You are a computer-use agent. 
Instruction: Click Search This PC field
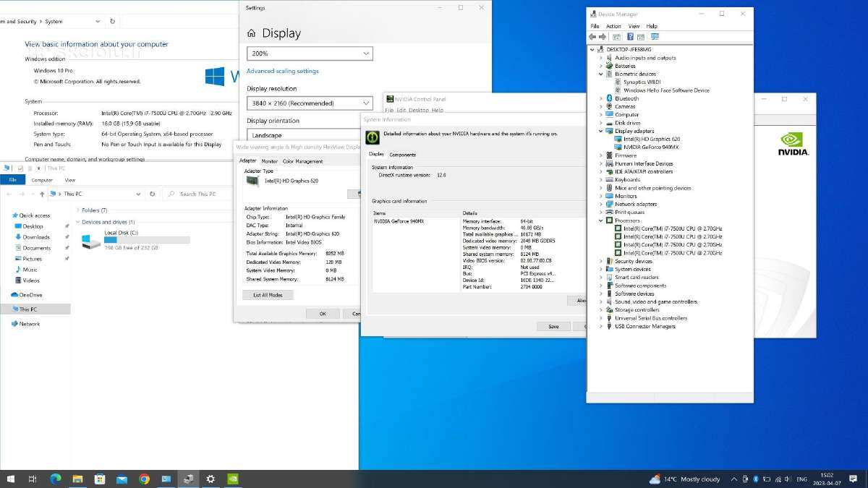tap(199, 194)
